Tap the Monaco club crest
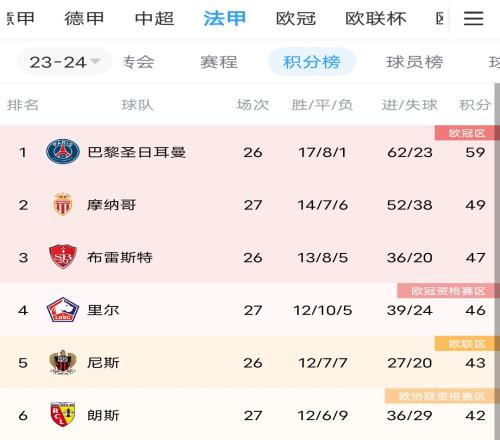Viewport: 500px width, 440px height. pos(63,204)
